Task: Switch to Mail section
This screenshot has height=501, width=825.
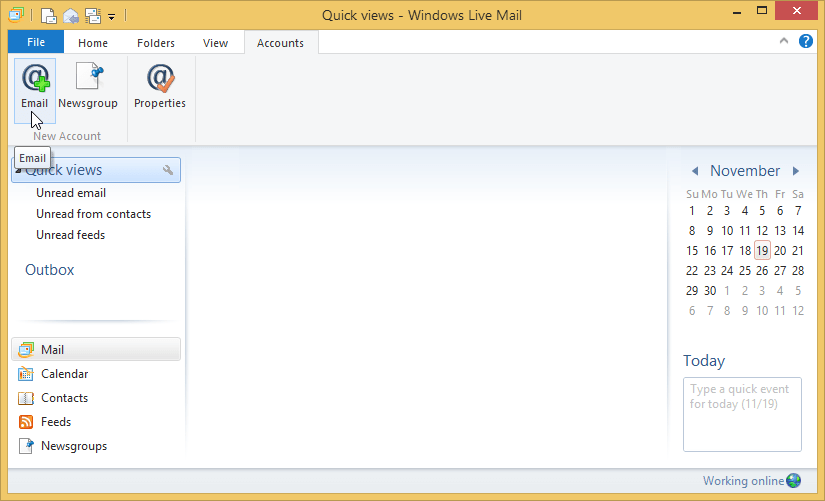Action: [96, 349]
